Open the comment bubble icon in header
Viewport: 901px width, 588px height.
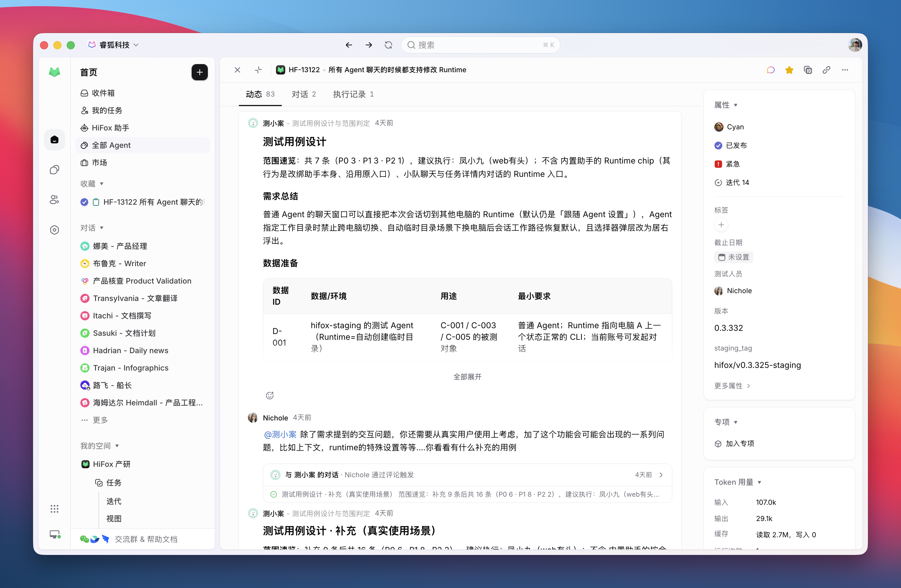[770, 70]
